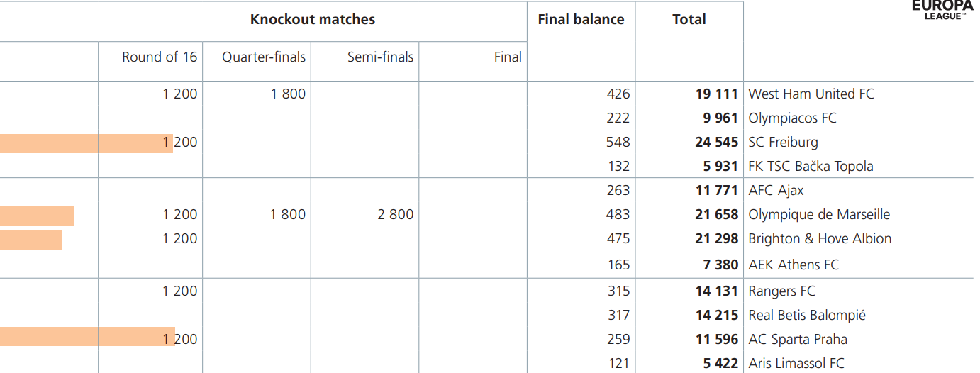Select the Knockout matches header

[x=313, y=20]
